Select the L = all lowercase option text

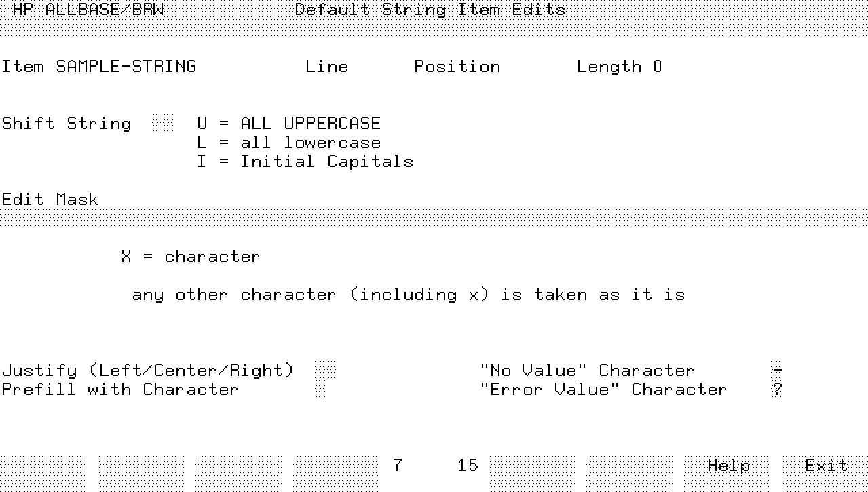[288, 143]
